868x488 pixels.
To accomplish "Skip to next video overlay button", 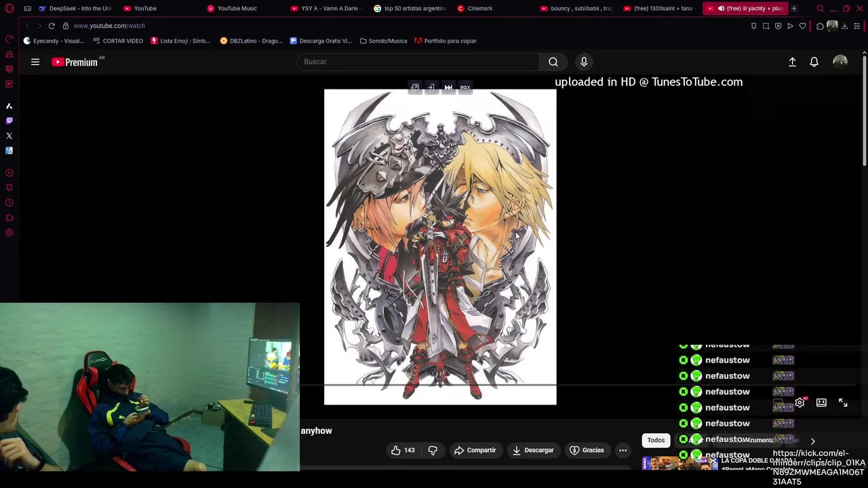I will coord(448,87).
